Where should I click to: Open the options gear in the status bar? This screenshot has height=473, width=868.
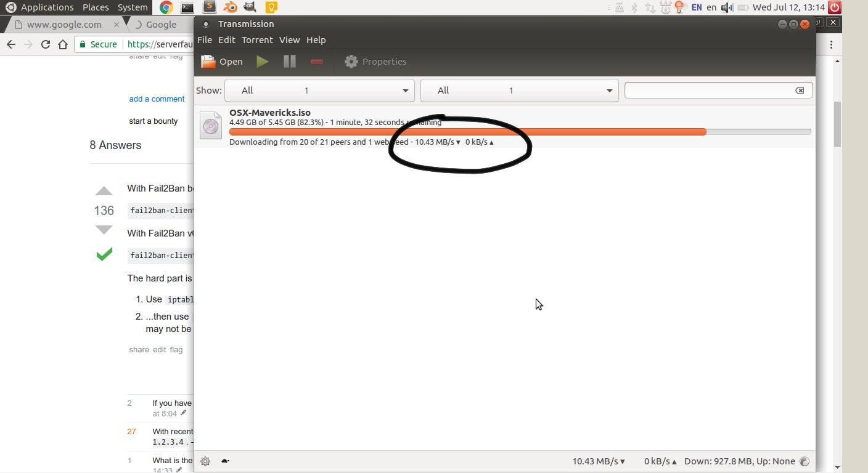(x=205, y=461)
